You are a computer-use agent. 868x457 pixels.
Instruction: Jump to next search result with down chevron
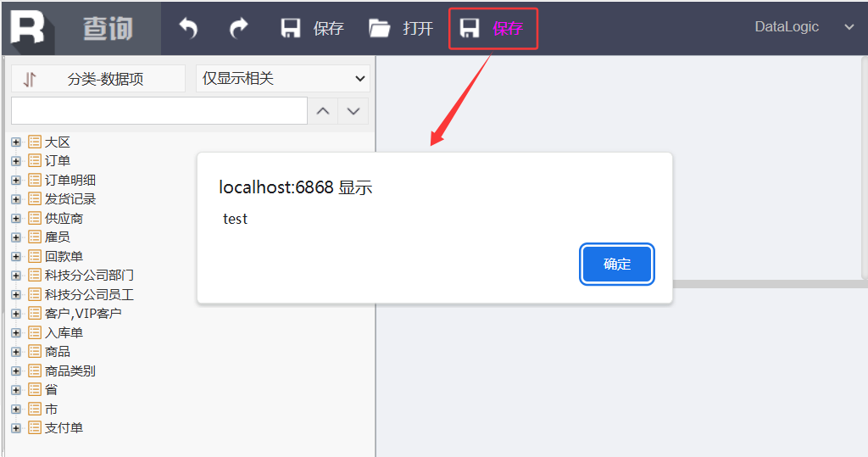tap(353, 111)
